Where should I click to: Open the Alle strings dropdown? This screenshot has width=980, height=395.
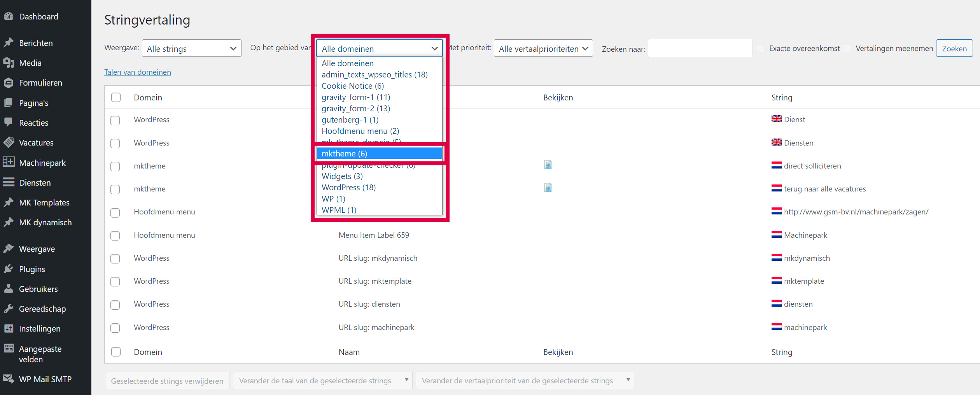192,48
